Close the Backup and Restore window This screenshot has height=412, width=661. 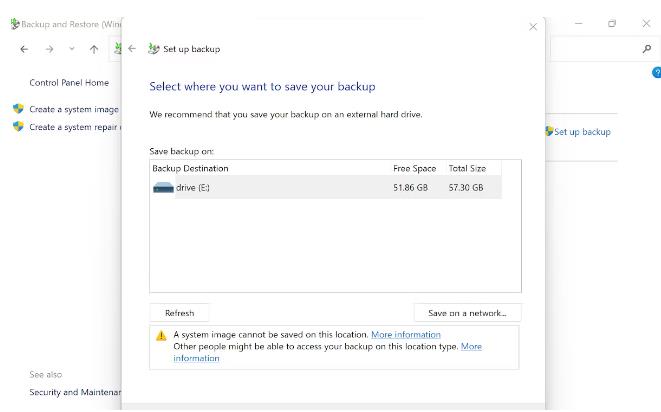pyautogui.click(x=646, y=24)
